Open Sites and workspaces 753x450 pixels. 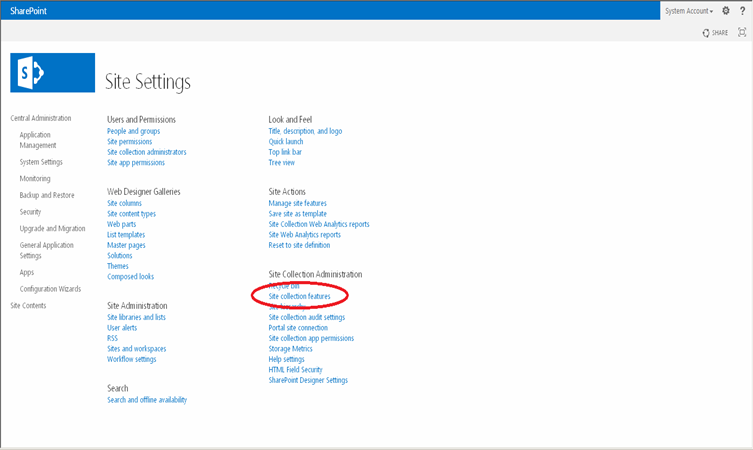click(136, 349)
